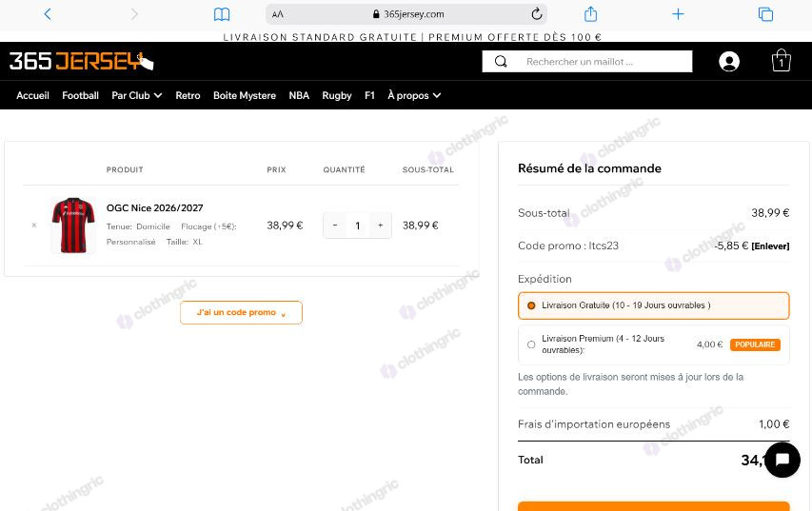Click the search magnifier icon
The image size is (812, 511).
501,62
